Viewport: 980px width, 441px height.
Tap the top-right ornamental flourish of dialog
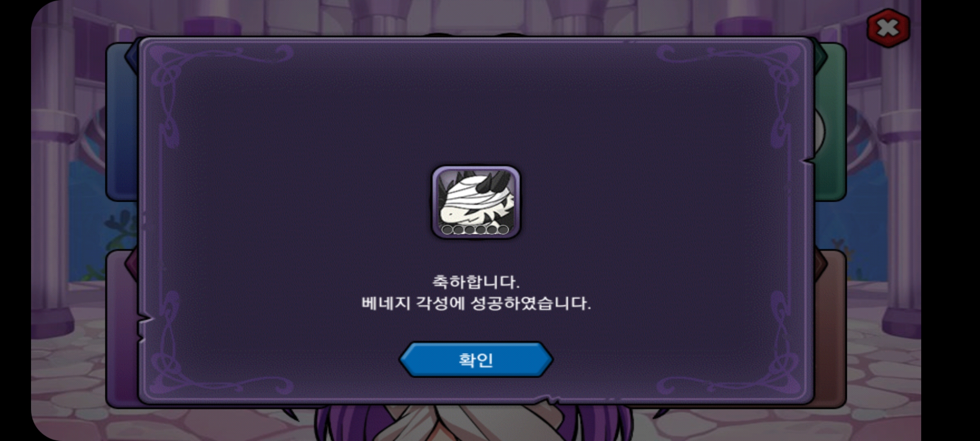click(755, 82)
